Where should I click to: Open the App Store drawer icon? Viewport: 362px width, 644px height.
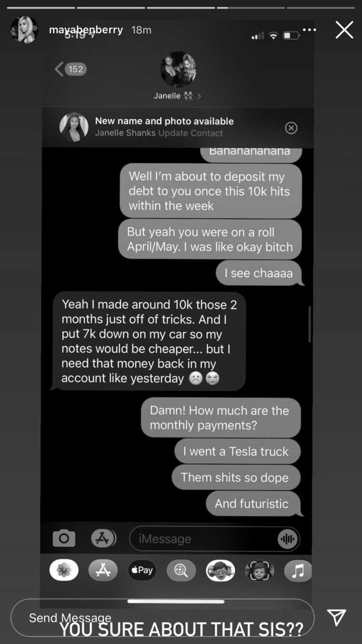coord(103,538)
